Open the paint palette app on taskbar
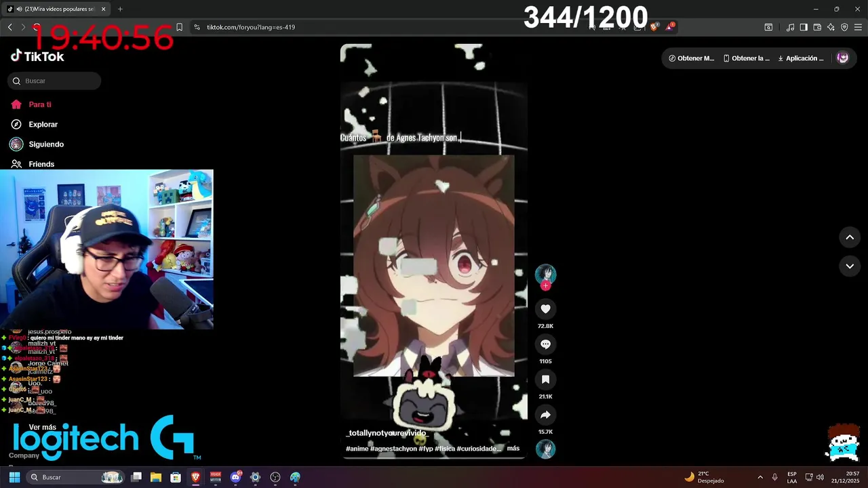Viewport: 868px width, 488px height. pos(295,477)
